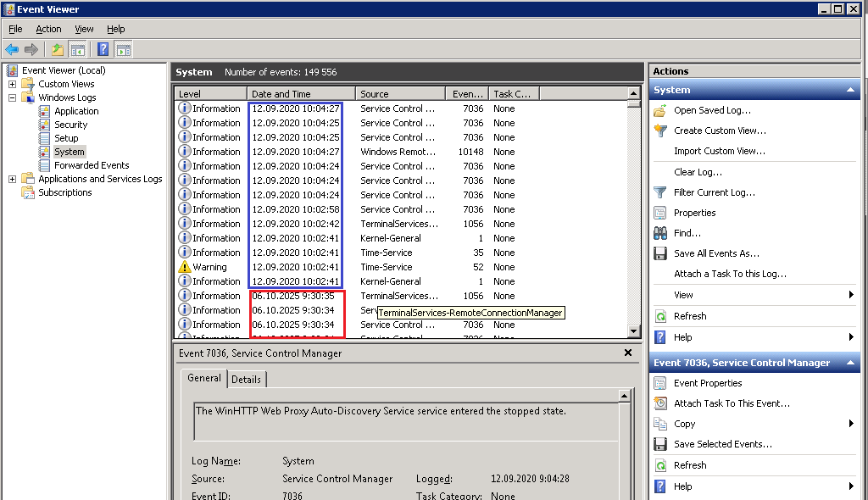The height and width of the screenshot is (500, 868).
Task: Open the Action menu
Action: [x=48, y=29]
